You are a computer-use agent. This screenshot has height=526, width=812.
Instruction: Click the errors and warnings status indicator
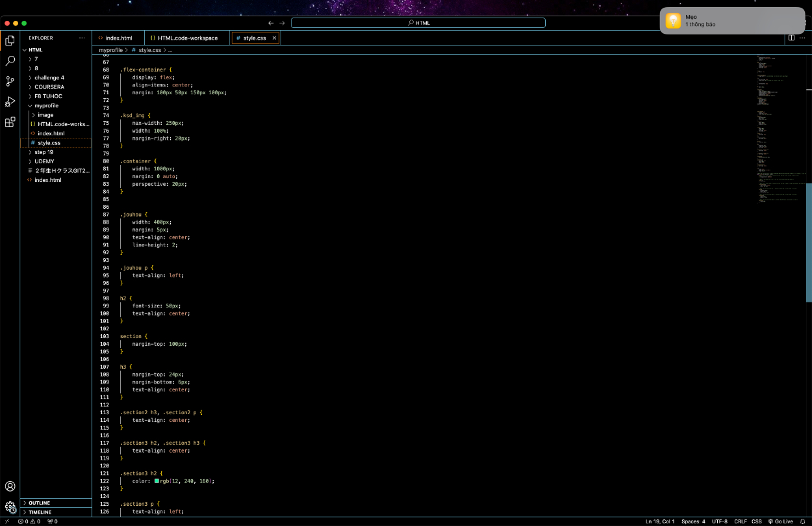[29, 521]
